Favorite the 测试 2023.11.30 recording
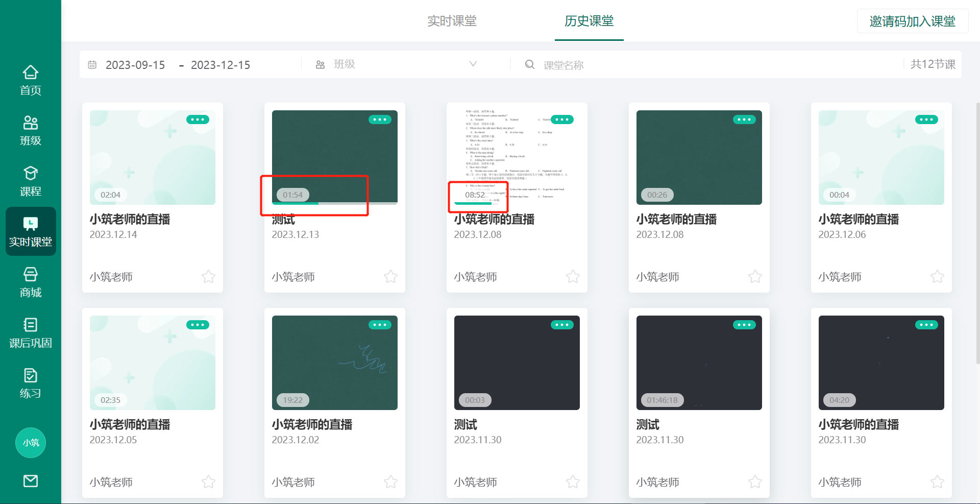This screenshot has height=504, width=980. 573,482
